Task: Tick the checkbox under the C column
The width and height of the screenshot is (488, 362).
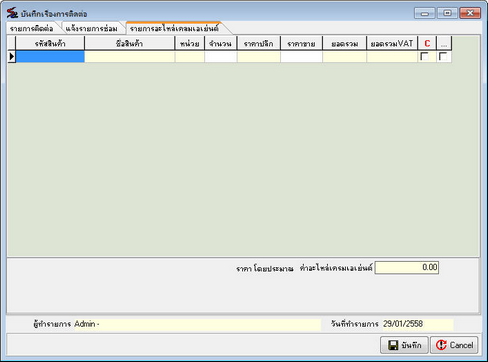Action: 425,56
